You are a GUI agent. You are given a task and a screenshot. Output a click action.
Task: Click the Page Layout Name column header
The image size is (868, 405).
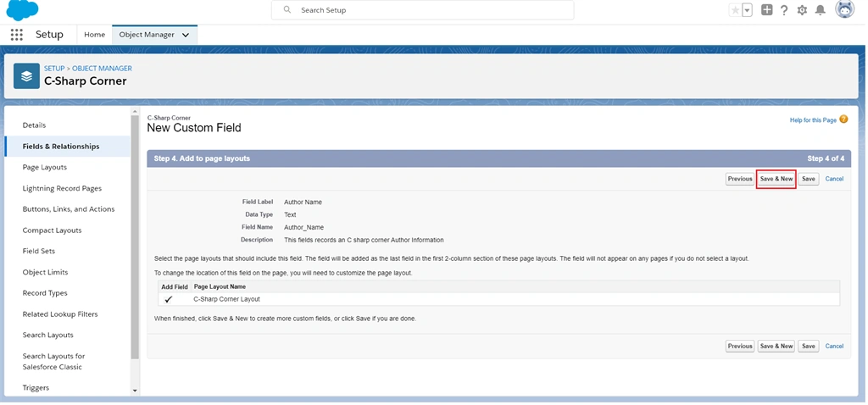point(220,286)
